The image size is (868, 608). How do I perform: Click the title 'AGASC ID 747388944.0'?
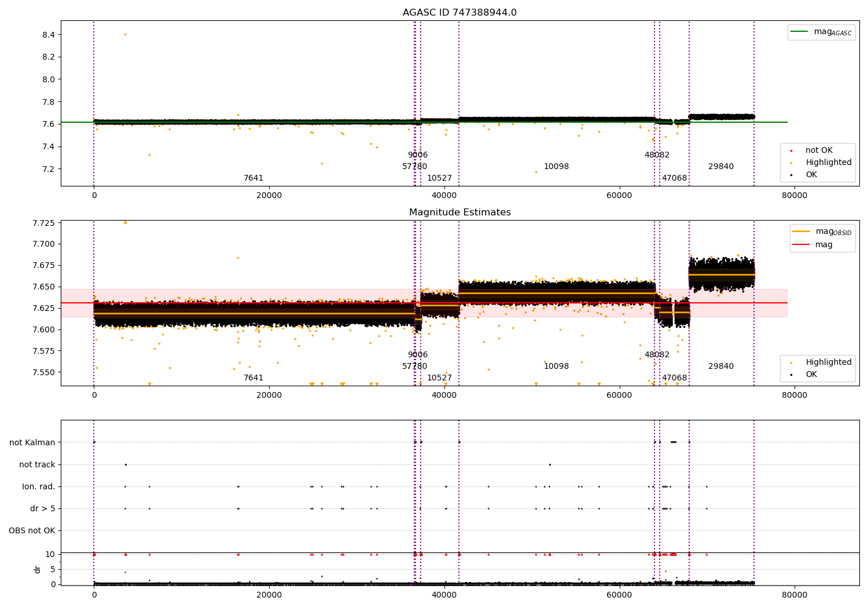[x=459, y=13]
